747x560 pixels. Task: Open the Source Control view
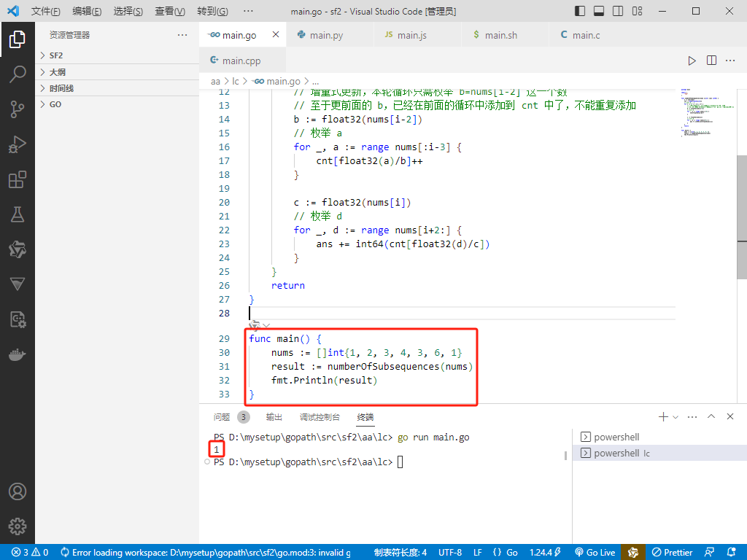18,109
